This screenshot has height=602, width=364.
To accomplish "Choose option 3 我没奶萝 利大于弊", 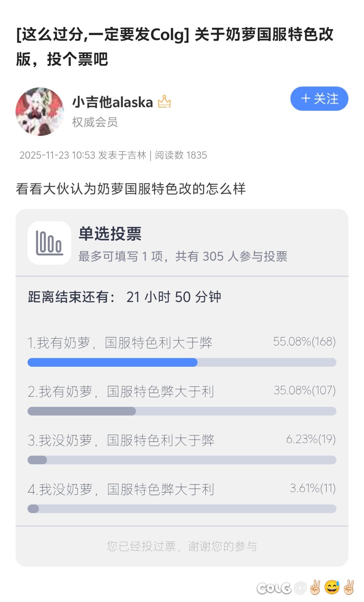I will click(x=121, y=441).
